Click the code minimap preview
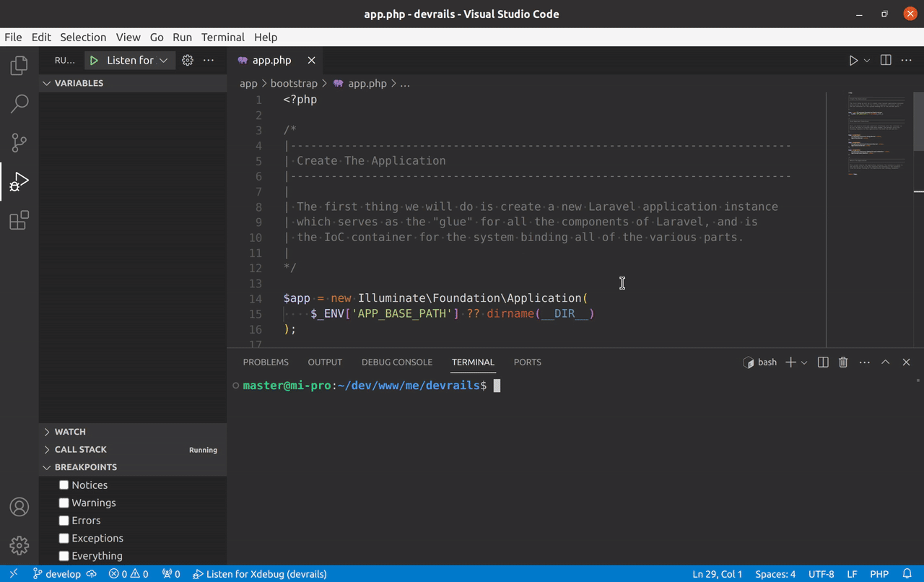Image resolution: width=924 pixels, height=582 pixels. (x=876, y=134)
